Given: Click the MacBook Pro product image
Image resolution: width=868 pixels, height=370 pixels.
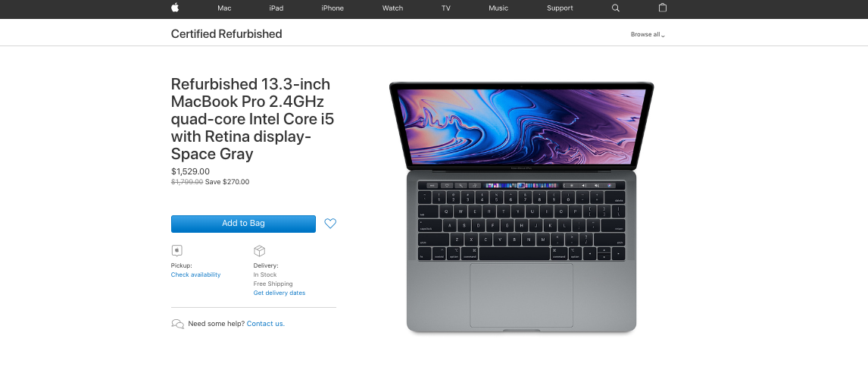Looking at the screenshot, I should coord(521,208).
